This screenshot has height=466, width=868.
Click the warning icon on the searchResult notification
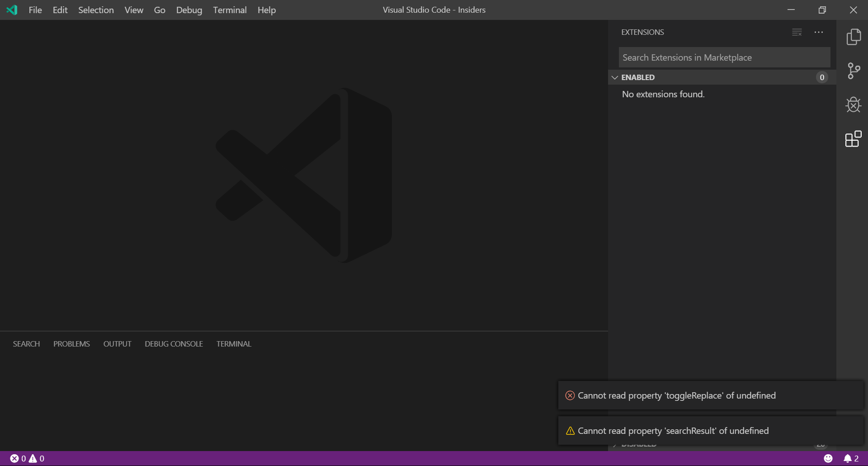pyautogui.click(x=570, y=431)
